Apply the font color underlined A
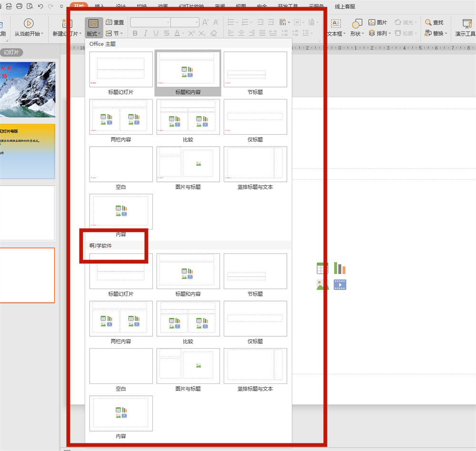The width and height of the screenshot is (476, 451). pos(177,33)
